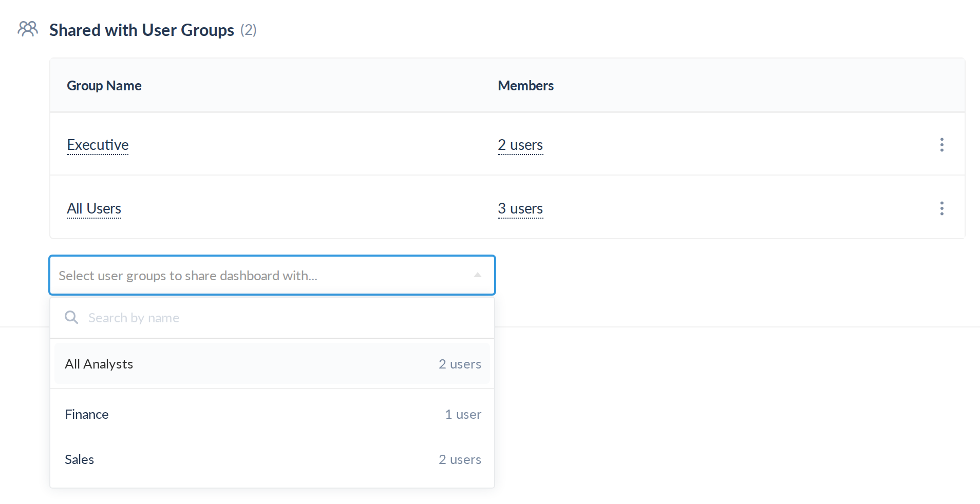
Task: Click the Members column header
Action: pyautogui.click(x=525, y=86)
